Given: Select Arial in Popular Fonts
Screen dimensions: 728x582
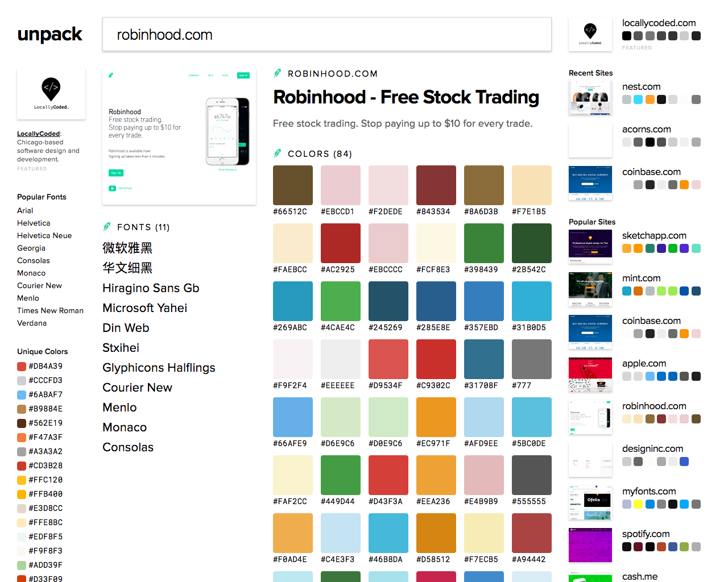Looking at the screenshot, I should point(25,210).
